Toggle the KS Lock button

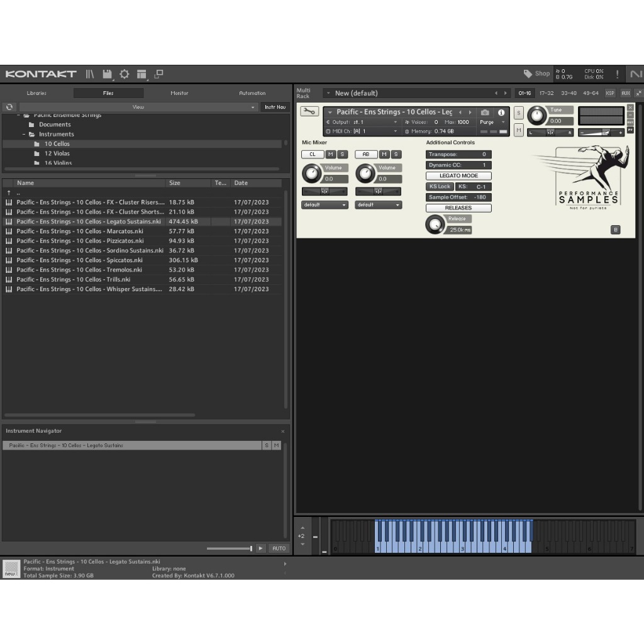pos(440,186)
